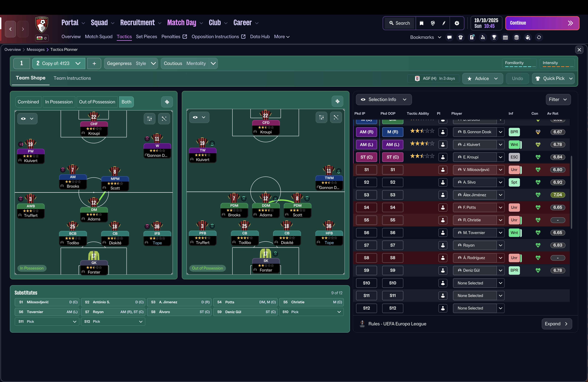Image resolution: width=588 pixels, height=382 pixels.
Task: Close the Tactics Planner with X
Action: pyautogui.click(x=579, y=50)
